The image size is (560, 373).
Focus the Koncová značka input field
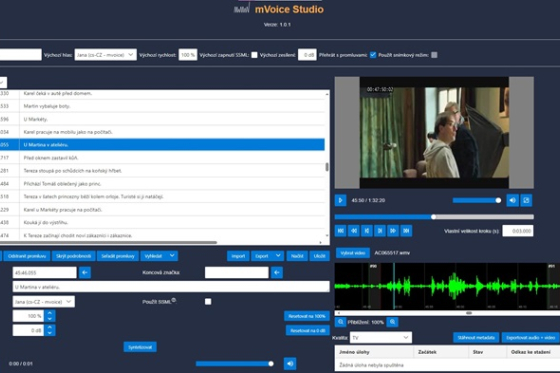tap(236, 273)
